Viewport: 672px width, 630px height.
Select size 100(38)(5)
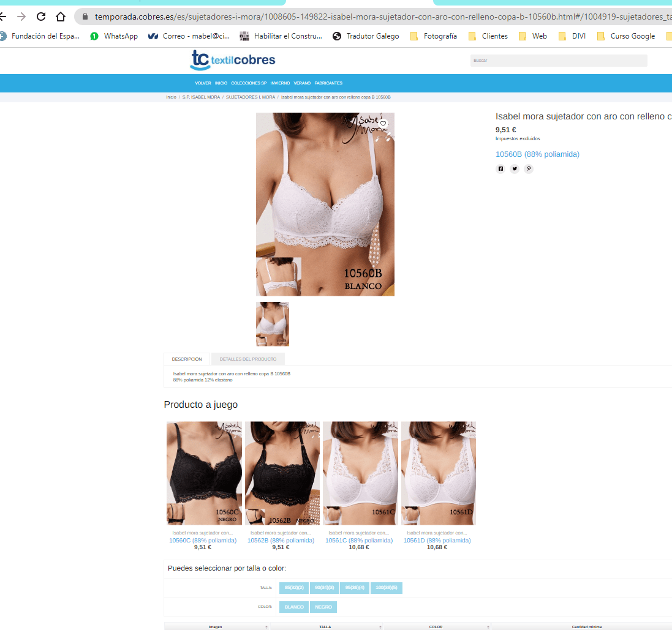click(386, 588)
